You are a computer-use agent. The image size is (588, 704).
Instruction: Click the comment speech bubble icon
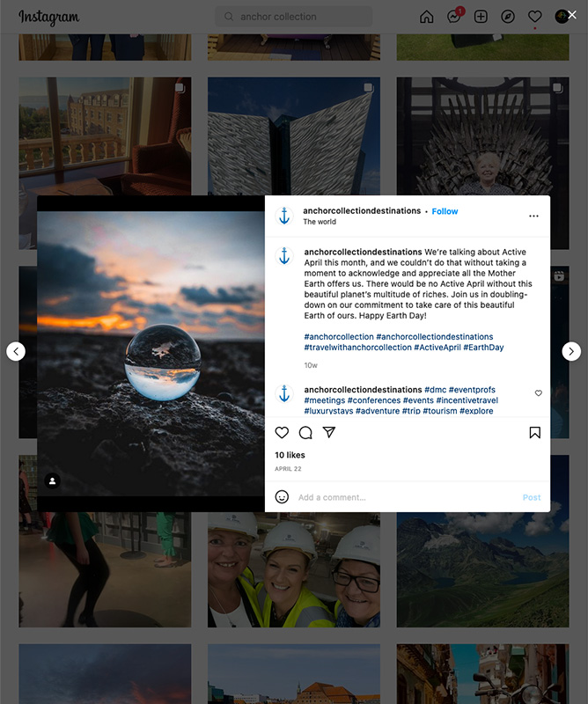[305, 432]
